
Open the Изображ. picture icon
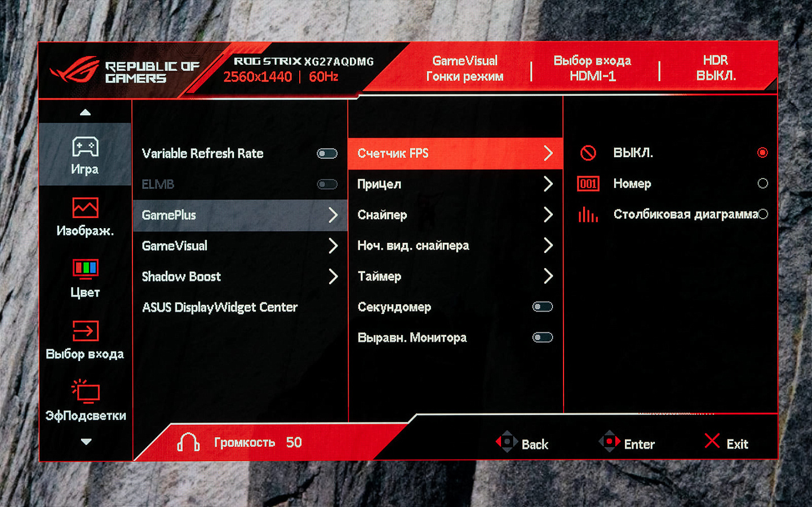[85, 208]
